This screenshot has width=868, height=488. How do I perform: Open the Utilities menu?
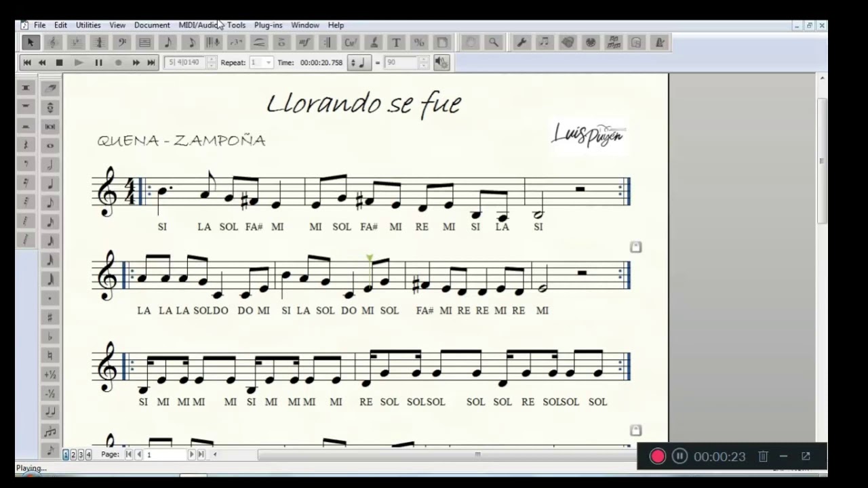[x=88, y=25]
